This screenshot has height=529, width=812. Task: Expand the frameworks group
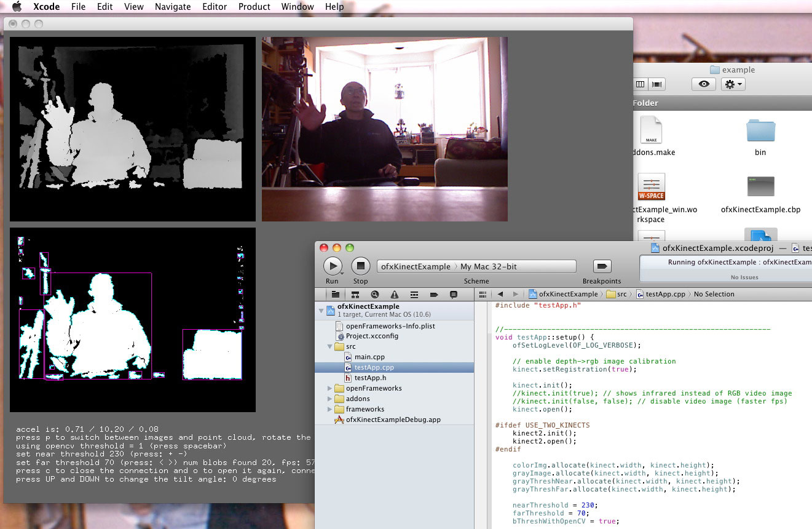(x=330, y=409)
